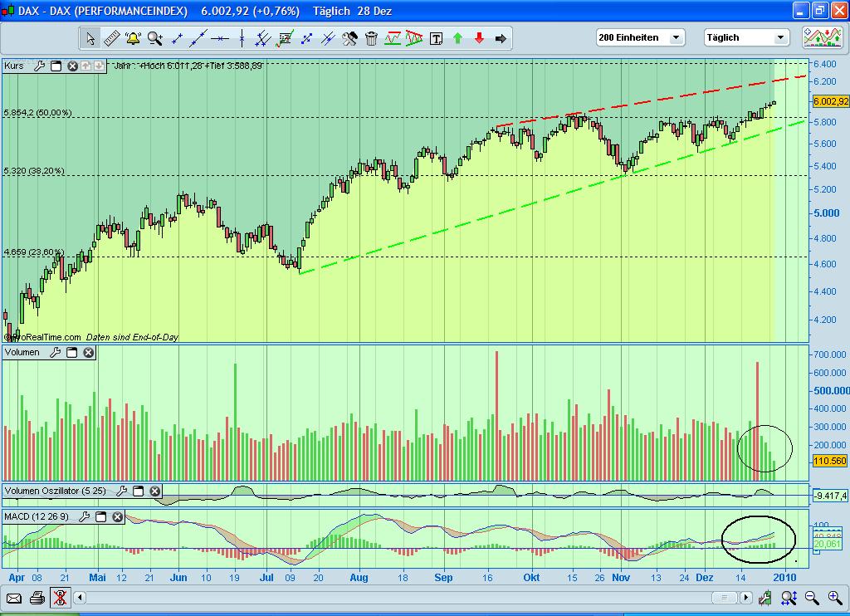Toggle the Volumen panel maximize state
This screenshot has height=616, width=850.
tap(72, 352)
